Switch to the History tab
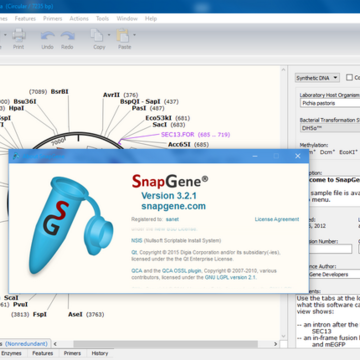The width and height of the screenshot is (360, 360). click(x=100, y=353)
